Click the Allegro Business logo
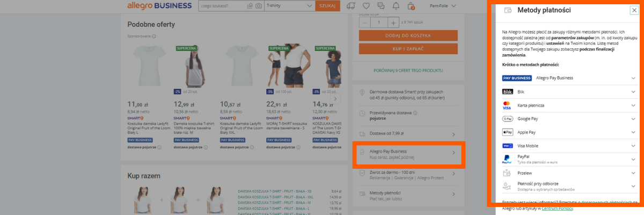Image resolution: width=644 pixels, height=215 pixels. [x=159, y=6]
